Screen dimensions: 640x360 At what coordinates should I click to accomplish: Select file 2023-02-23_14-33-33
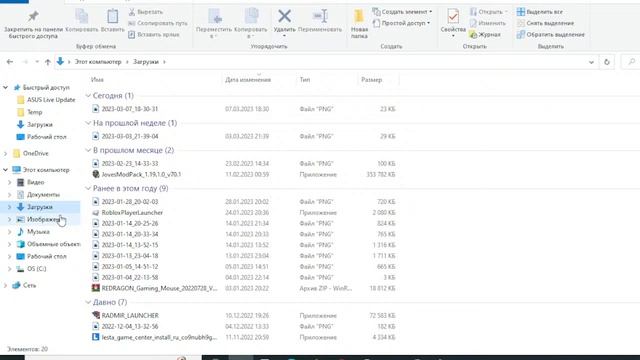tap(130, 164)
